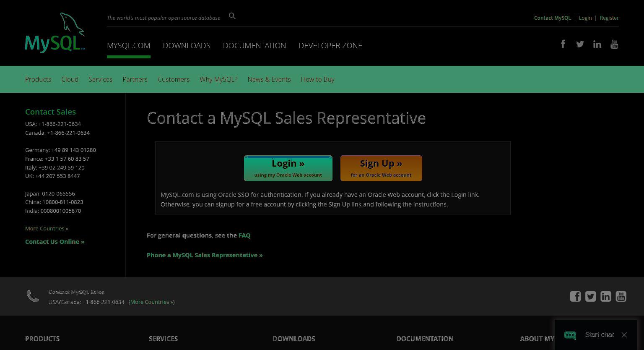Click the footer DOCUMENTATION heading
The image size is (644, 350).
point(425,339)
